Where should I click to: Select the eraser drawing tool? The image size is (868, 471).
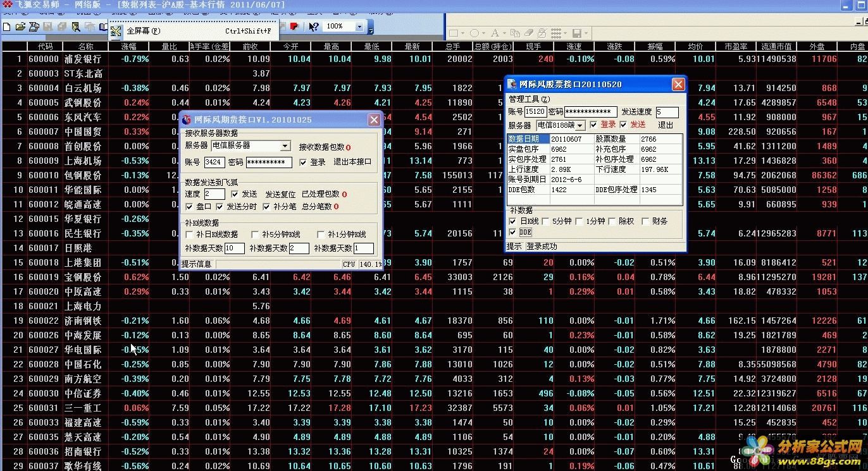[528, 33]
